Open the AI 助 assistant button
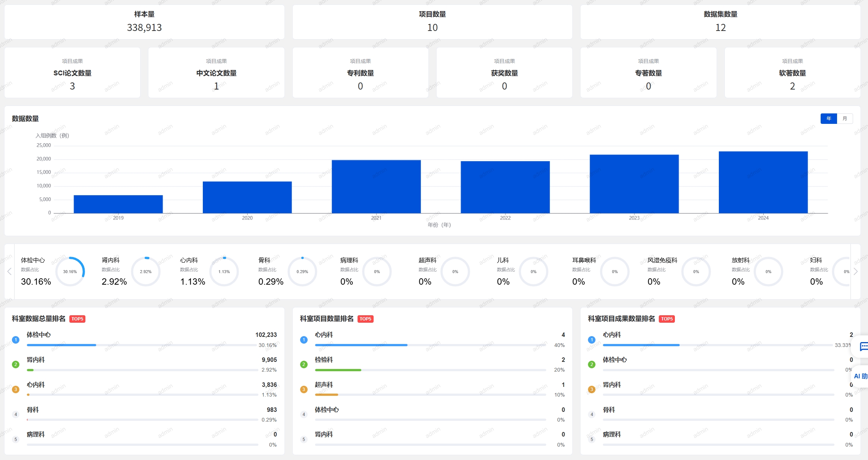This screenshot has height=460, width=868. pos(861,376)
